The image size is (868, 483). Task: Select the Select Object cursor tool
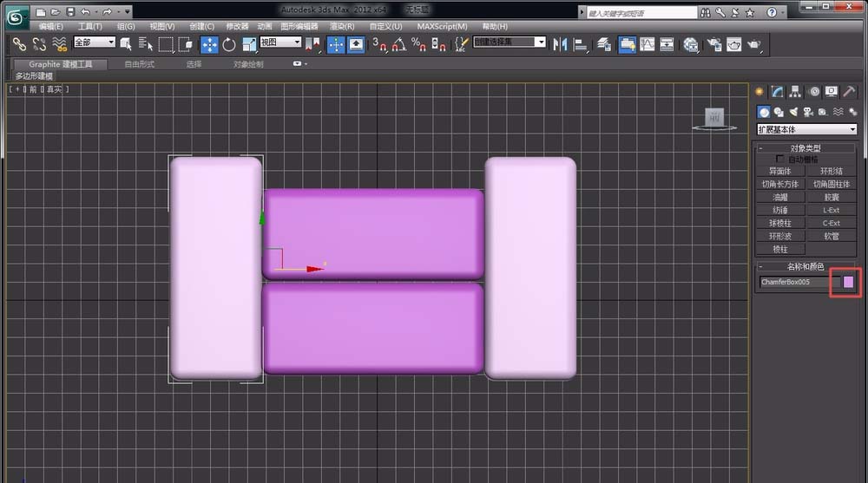click(x=126, y=44)
